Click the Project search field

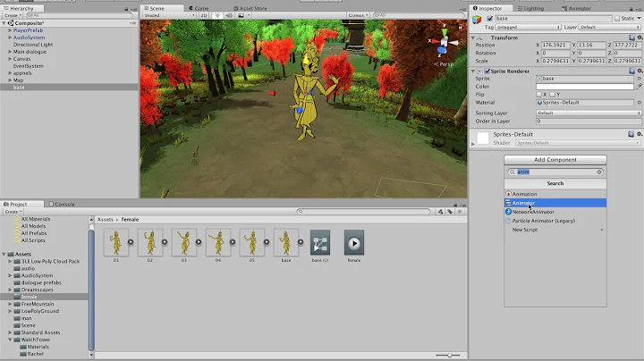(364, 212)
